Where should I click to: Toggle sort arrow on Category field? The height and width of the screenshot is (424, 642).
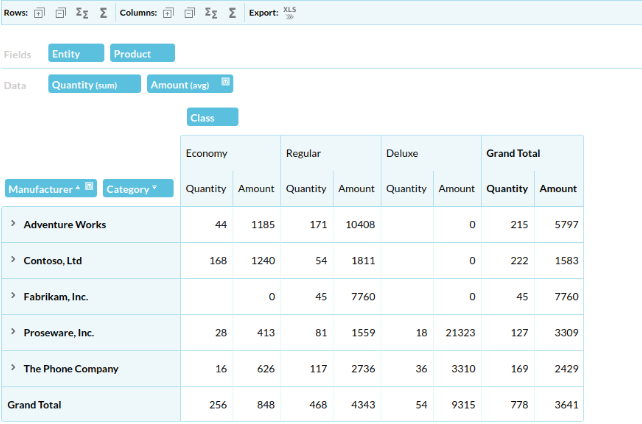154,187
